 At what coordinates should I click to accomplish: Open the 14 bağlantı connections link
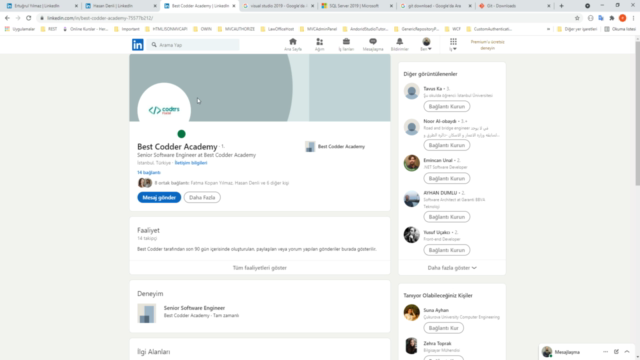pyautogui.click(x=149, y=173)
